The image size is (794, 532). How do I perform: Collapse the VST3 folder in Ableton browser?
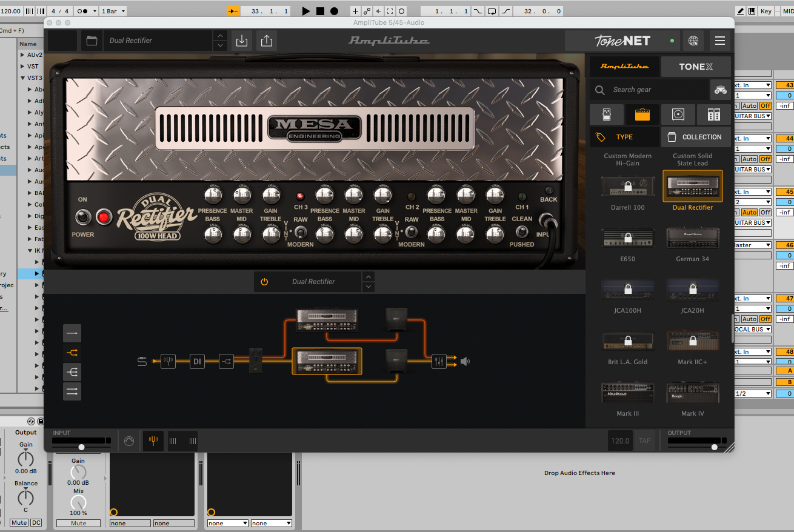click(x=22, y=78)
